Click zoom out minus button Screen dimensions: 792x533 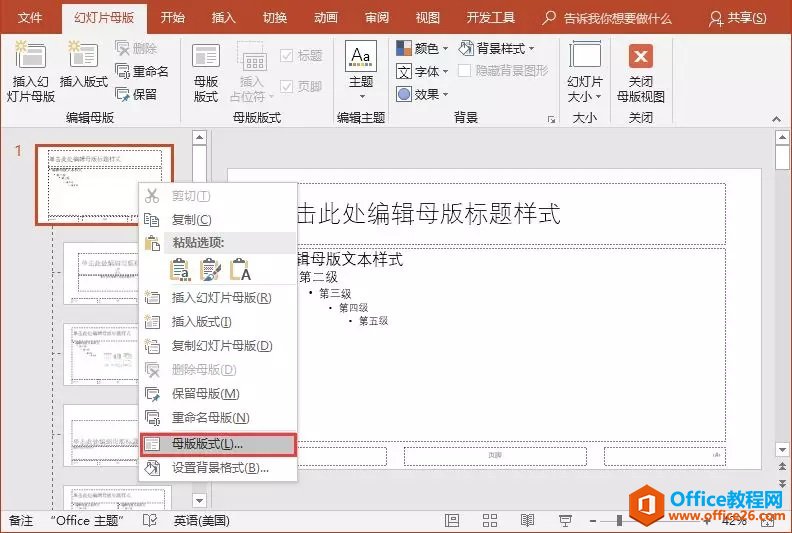(x=593, y=520)
